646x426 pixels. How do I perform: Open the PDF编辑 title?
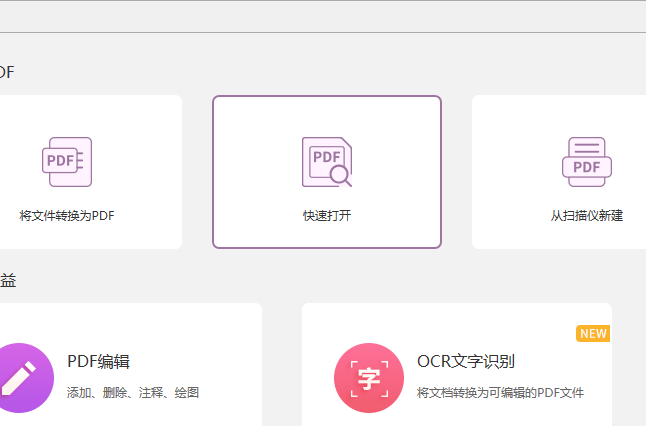pyautogui.click(x=98, y=361)
